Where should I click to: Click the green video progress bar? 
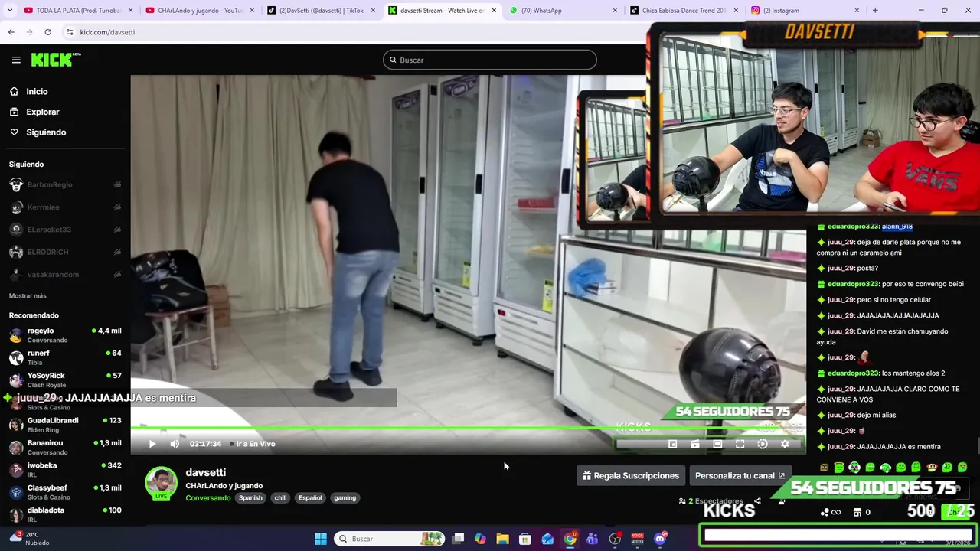coord(467,428)
